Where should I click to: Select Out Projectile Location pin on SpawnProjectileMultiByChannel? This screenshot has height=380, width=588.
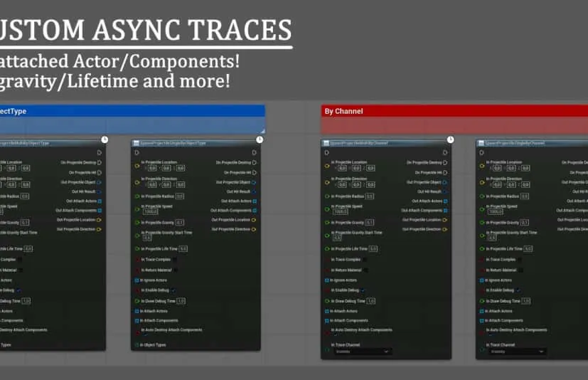(445, 220)
